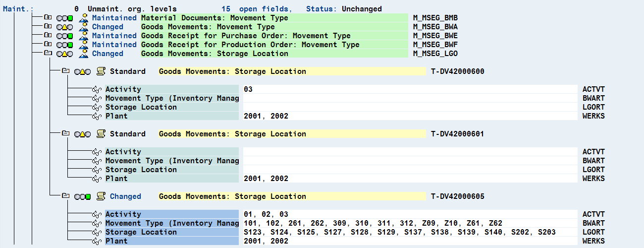Click scroll authorization icon of T-DV42000601

[x=101, y=134]
